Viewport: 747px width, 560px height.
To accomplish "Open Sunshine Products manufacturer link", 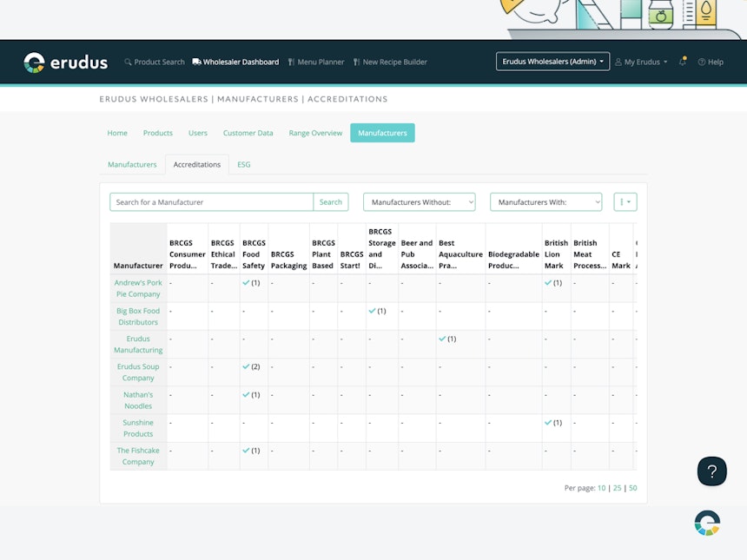I will 138,428.
